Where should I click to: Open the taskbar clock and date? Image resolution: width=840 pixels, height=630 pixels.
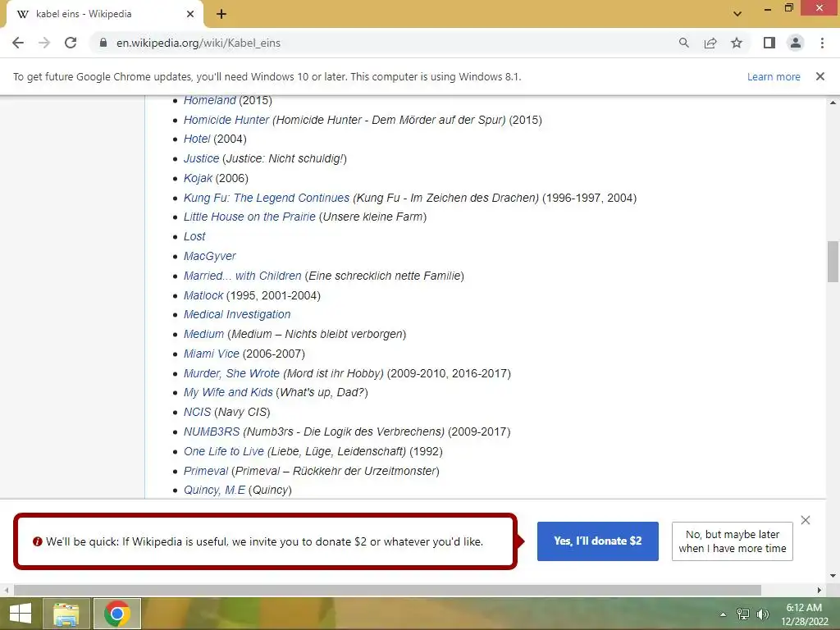click(x=804, y=614)
